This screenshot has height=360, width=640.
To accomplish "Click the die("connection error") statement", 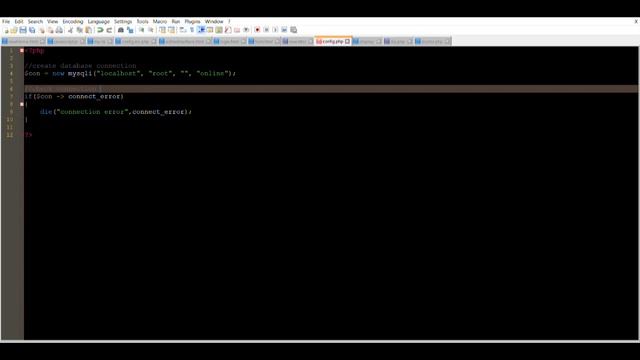I will pyautogui.click(x=116, y=112).
